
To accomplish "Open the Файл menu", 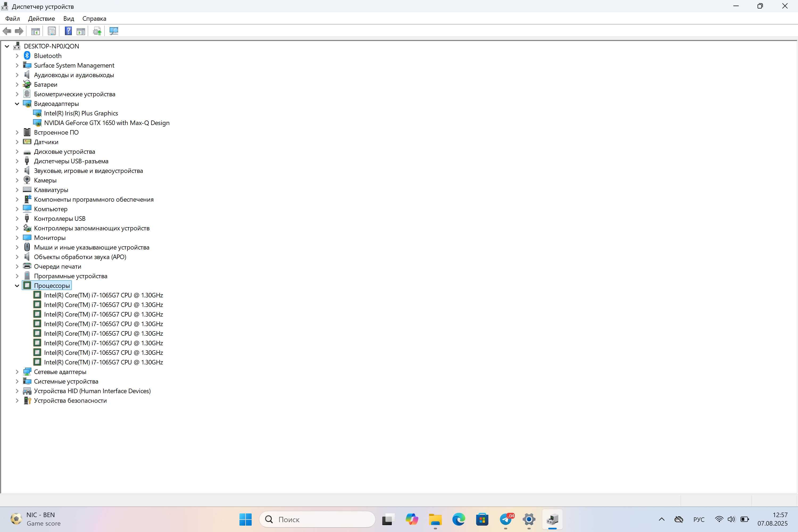I will pyautogui.click(x=13, y=18).
